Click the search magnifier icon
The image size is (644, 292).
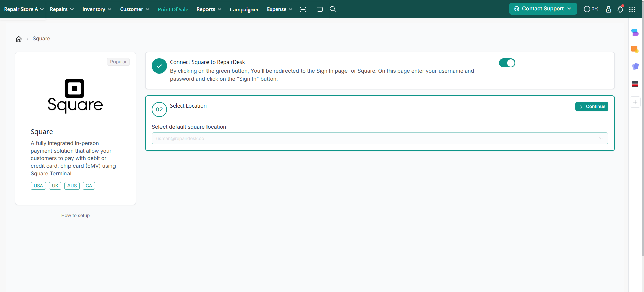(333, 9)
